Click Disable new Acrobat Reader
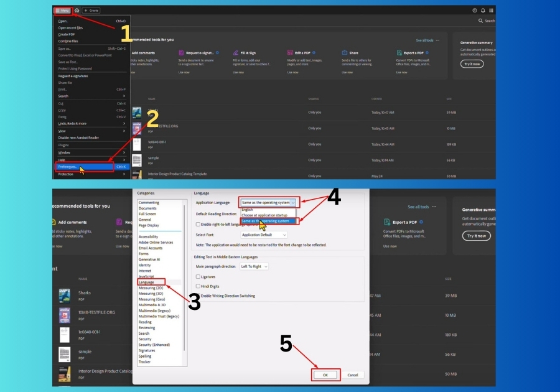This screenshot has width=560, height=392. coord(92,138)
